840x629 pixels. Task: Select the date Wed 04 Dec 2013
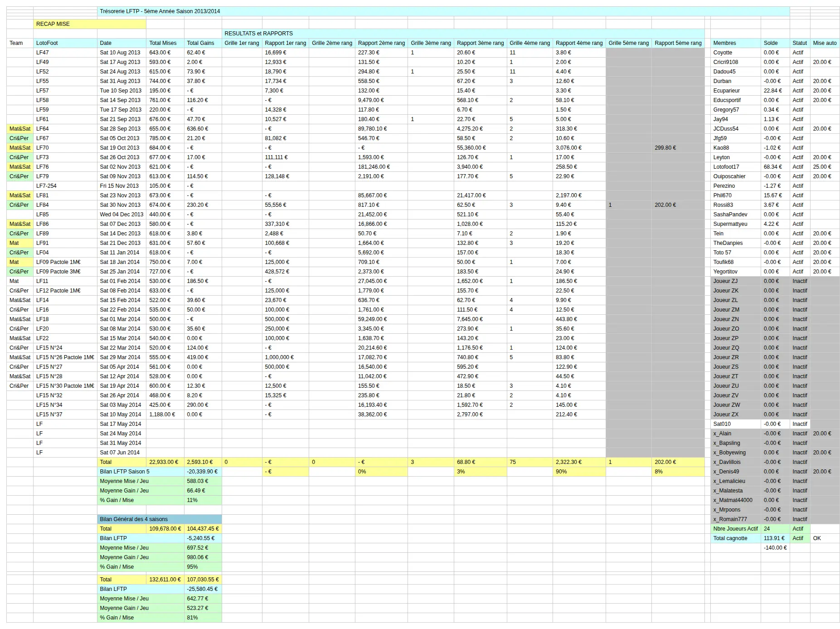[x=121, y=215]
